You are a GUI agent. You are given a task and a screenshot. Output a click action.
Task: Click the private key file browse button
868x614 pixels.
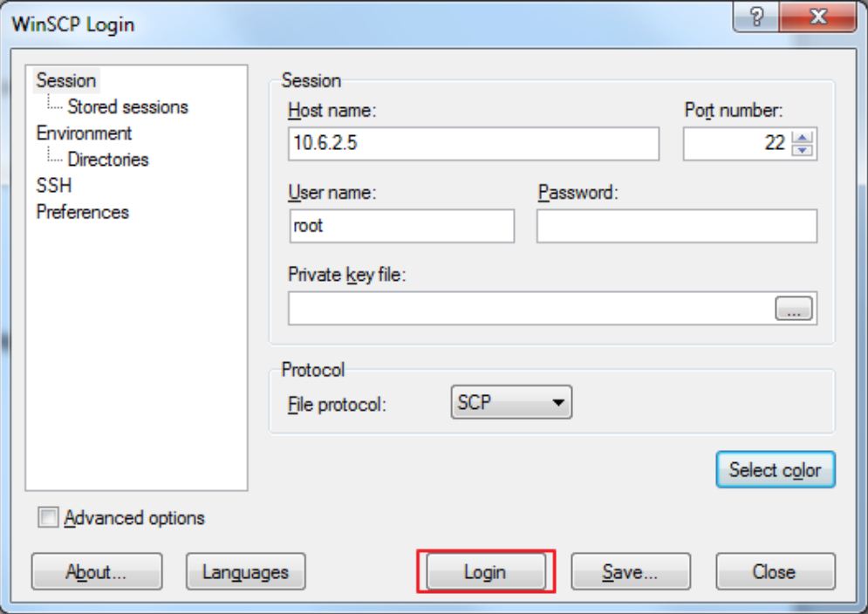point(793,309)
